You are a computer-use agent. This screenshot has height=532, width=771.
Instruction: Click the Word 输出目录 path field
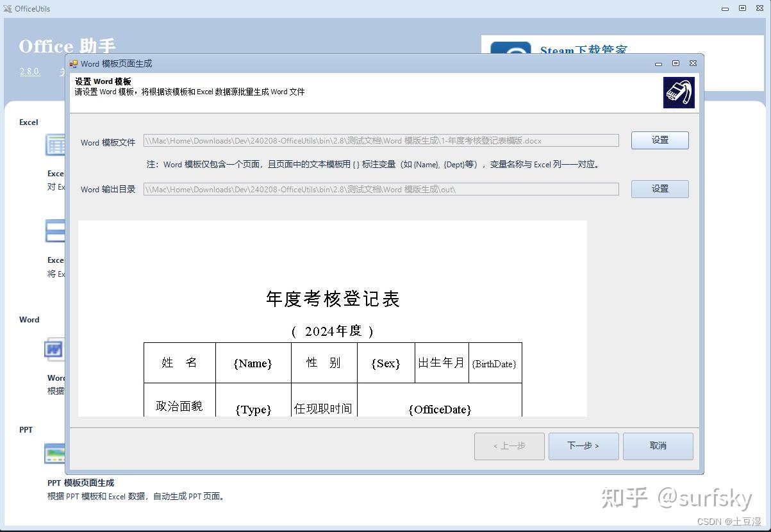point(381,189)
